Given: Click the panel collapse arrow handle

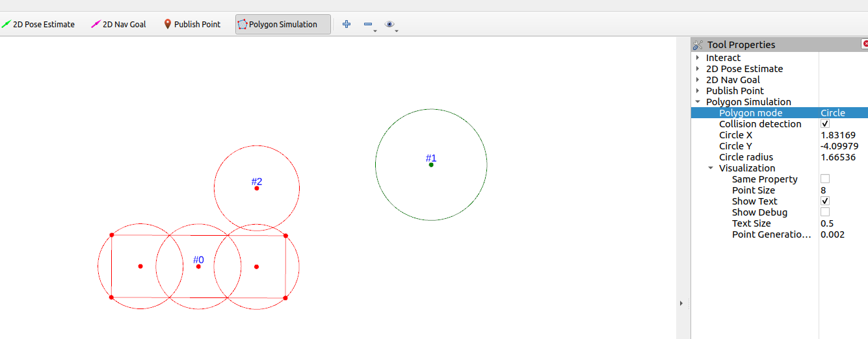Looking at the screenshot, I should click(x=681, y=303).
